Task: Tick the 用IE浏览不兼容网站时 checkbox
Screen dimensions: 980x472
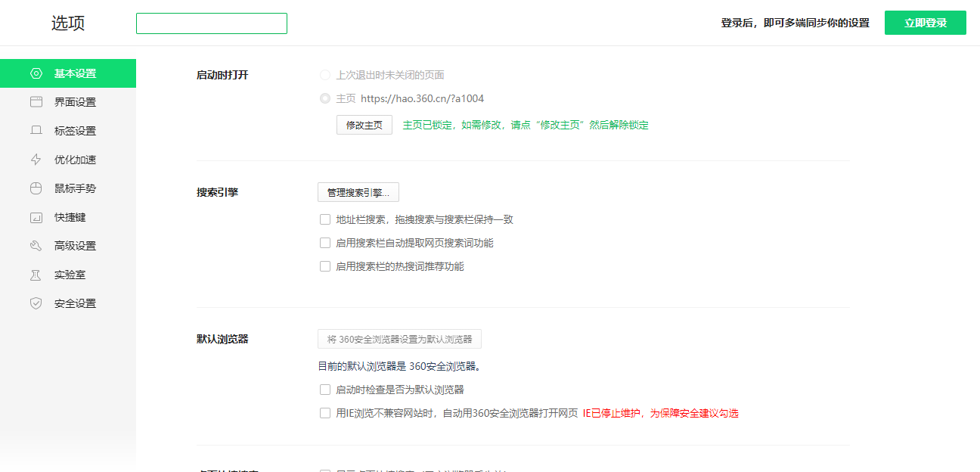Action: [325, 413]
